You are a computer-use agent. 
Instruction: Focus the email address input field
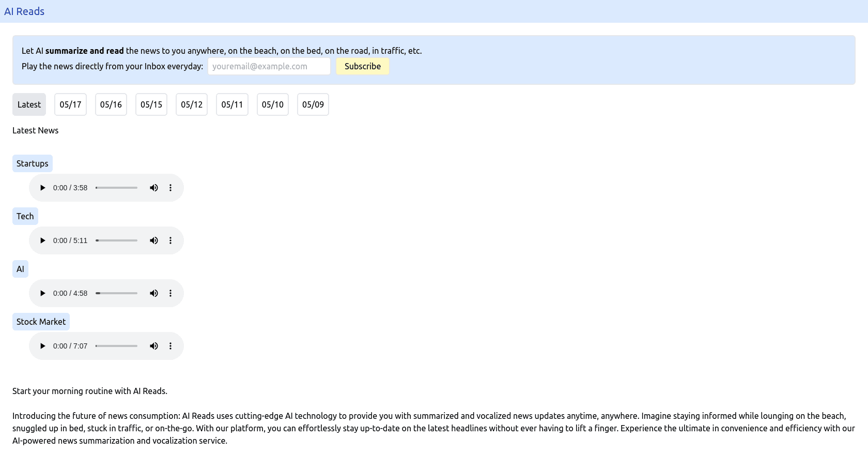coord(269,66)
